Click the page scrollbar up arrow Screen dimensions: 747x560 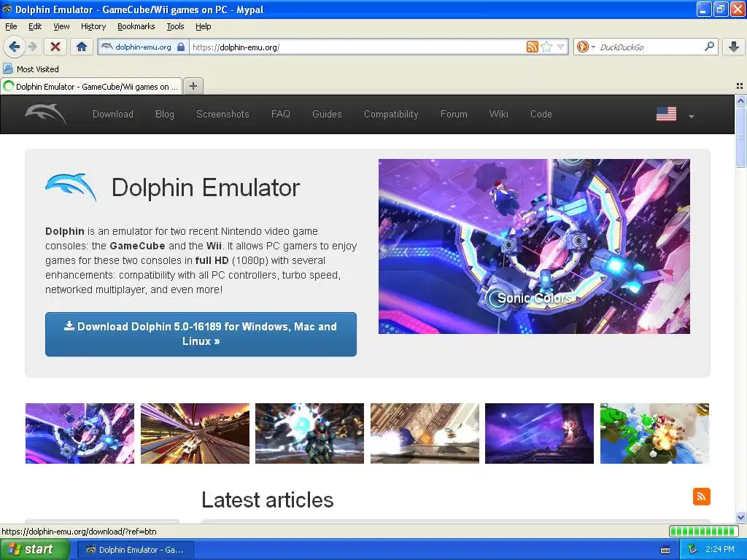(x=740, y=101)
